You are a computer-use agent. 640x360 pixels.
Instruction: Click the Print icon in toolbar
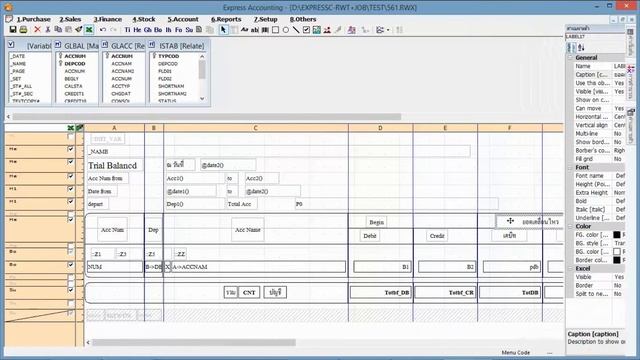23,30
